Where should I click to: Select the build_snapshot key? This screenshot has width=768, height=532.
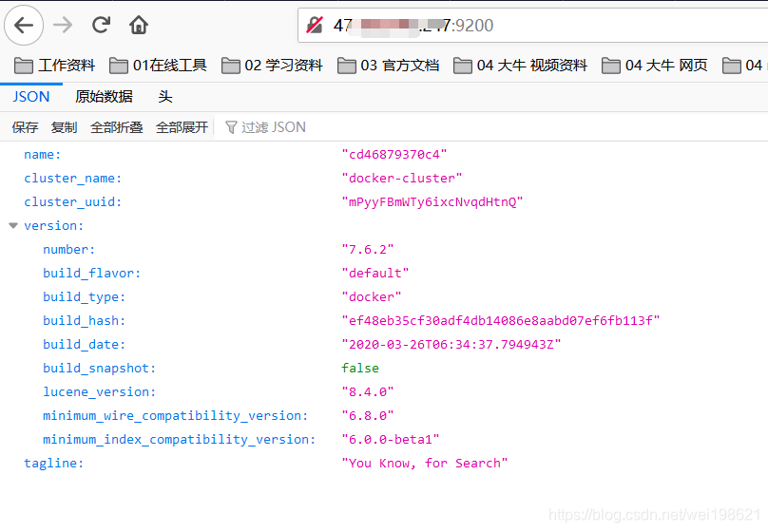(100, 368)
